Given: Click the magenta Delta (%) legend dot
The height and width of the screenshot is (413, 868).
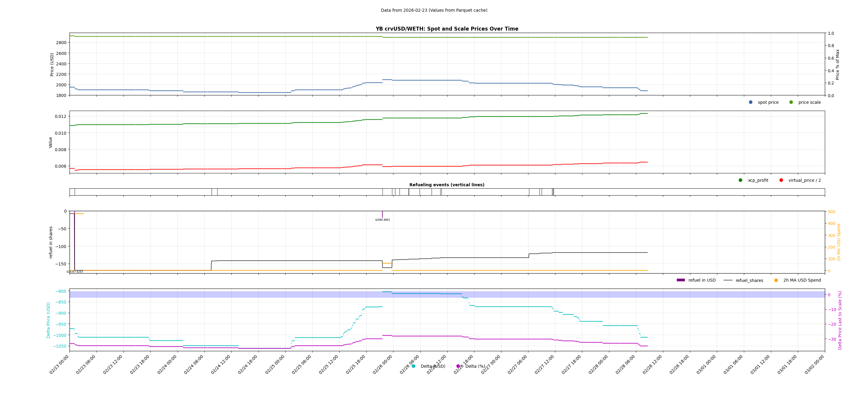Looking at the screenshot, I should coord(458,366).
